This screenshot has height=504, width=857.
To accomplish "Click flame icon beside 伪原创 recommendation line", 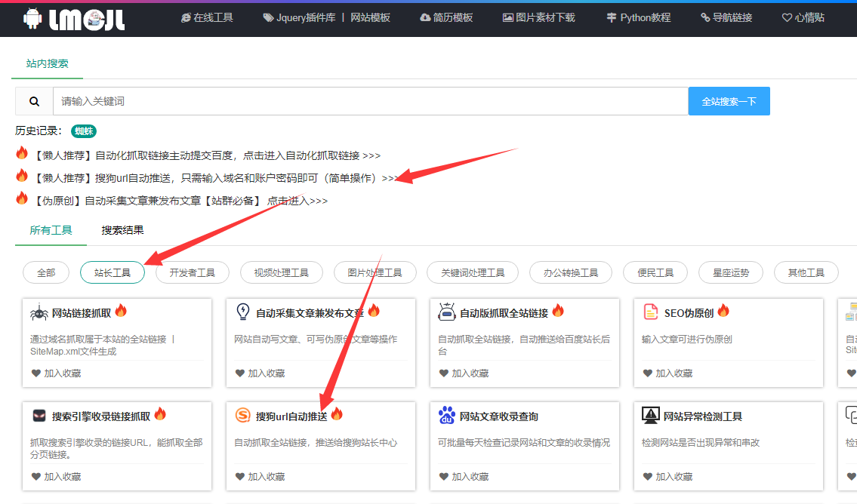I will coord(22,198).
